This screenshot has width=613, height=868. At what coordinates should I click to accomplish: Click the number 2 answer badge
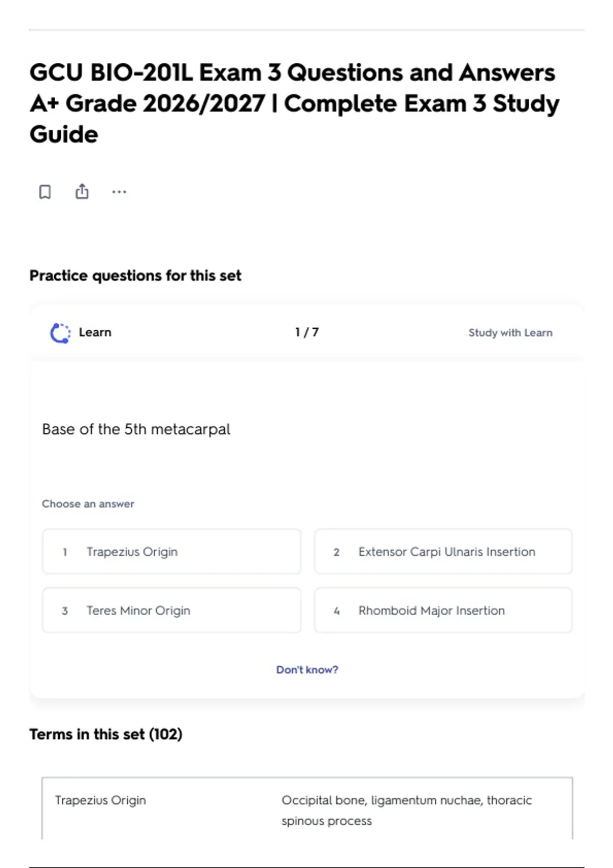[336, 552]
